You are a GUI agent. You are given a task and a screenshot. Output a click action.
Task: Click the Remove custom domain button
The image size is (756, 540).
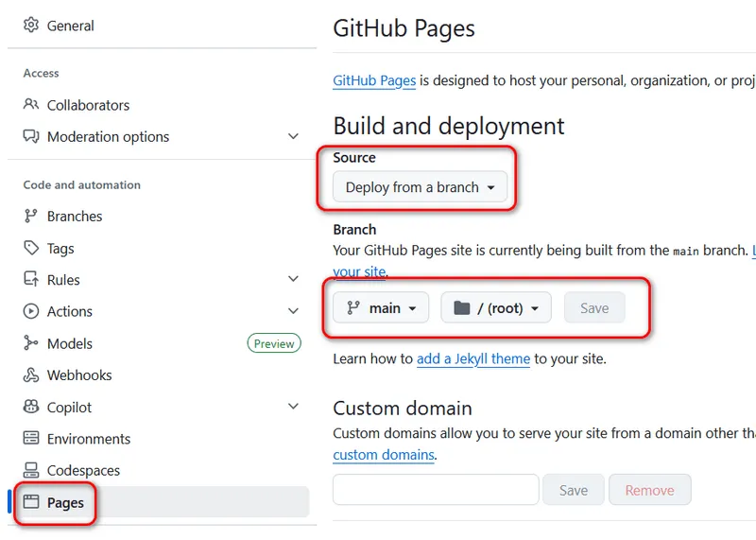click(x=649, y=490)
